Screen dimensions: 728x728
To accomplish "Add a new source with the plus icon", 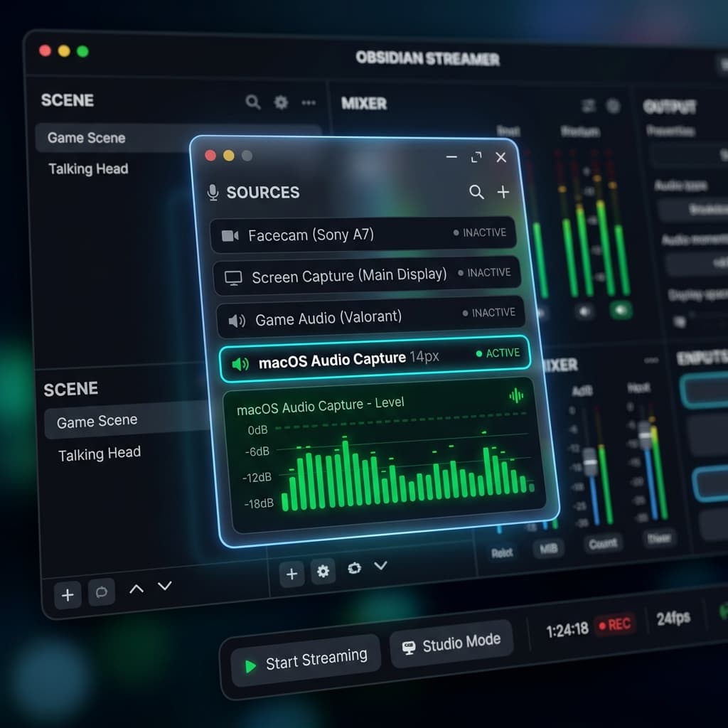I will (503, 192).
